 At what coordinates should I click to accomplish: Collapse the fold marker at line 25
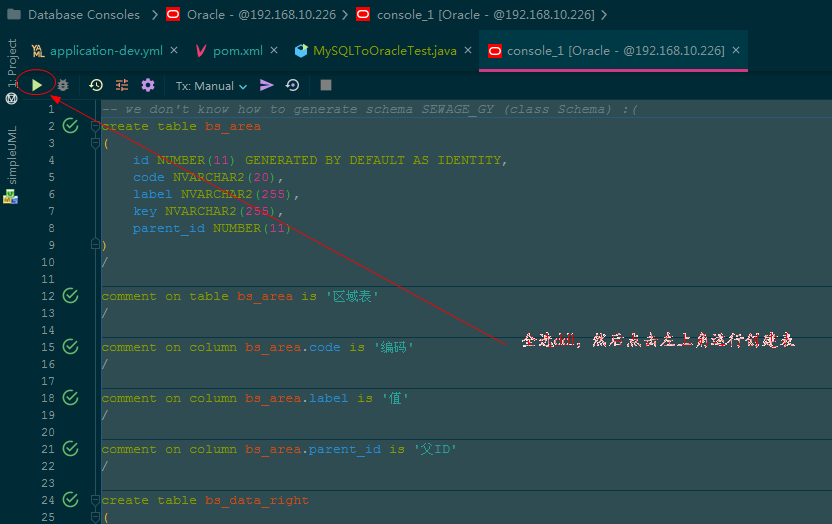point(95,517)
